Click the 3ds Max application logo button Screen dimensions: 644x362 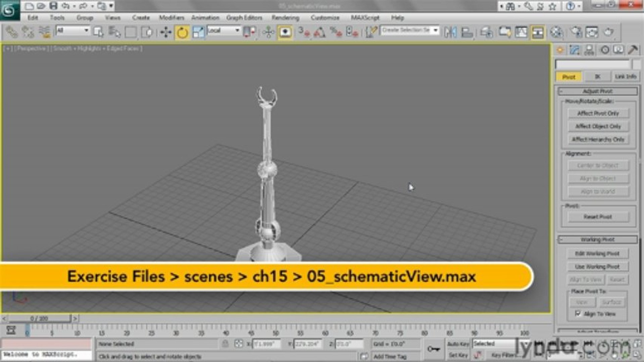(x=9, y=10)
